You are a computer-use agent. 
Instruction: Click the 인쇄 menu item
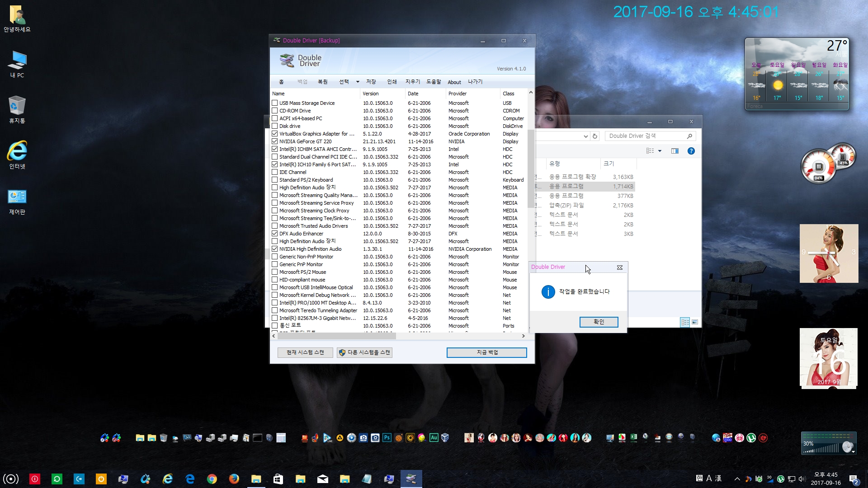(x=392, y=82)
